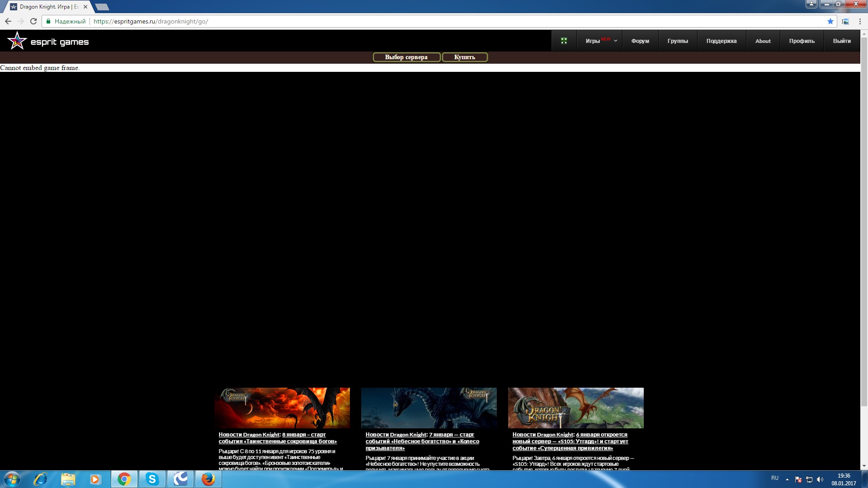Open the Поддержка menu item
The image size is (868, 488).
(x=722, y=41)
